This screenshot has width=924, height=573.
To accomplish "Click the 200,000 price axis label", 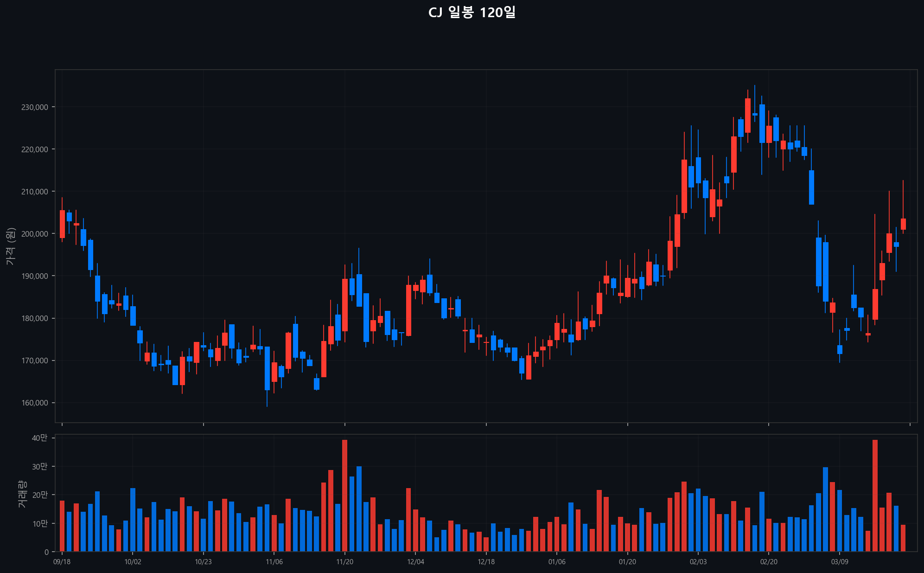I will (34, 234).
